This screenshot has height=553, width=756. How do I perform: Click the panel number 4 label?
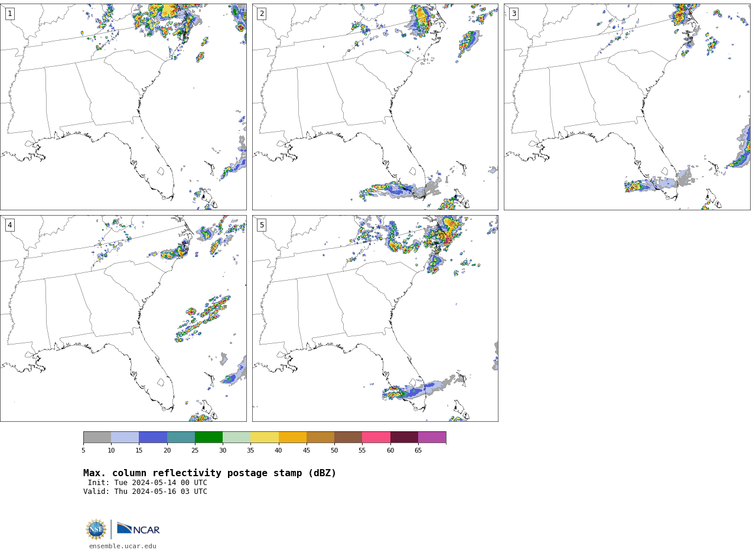point(9,225)
